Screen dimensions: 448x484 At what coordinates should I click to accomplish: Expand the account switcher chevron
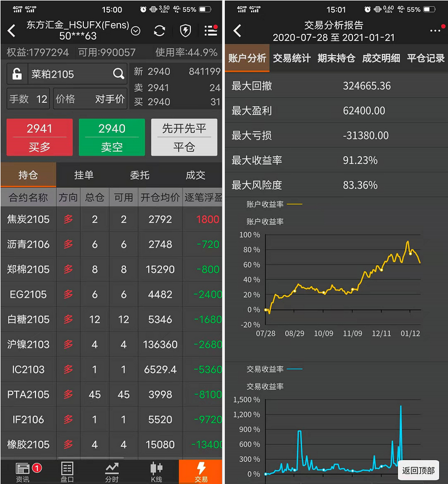pyautogui.click(x=136, y=31)
